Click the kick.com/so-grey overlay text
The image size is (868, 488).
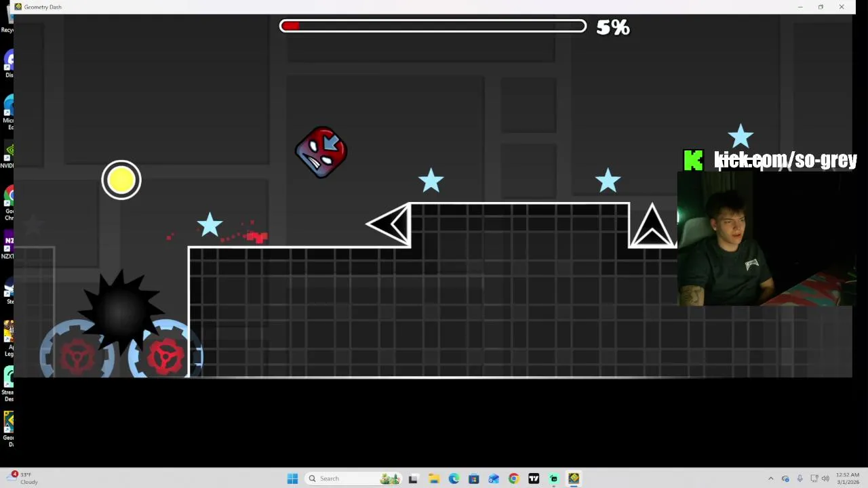pyautogui.click(x=785, y=161)
